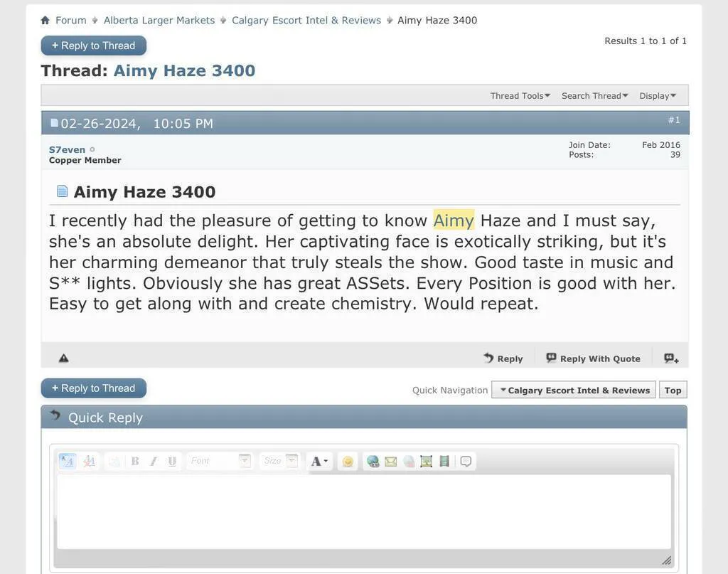This screenshot has width=728, height=574.
Task: Click the report post warning triangle icon
Action: (x=63, y=358)
